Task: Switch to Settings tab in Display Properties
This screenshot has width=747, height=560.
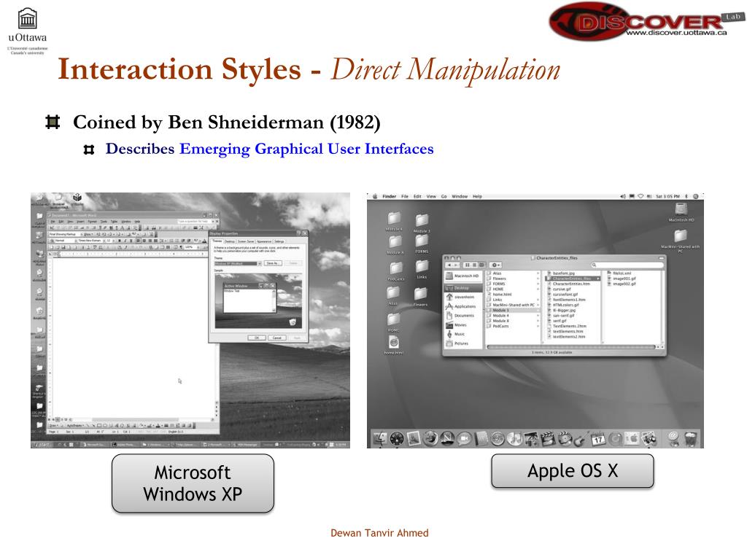Action: (279, 241)
